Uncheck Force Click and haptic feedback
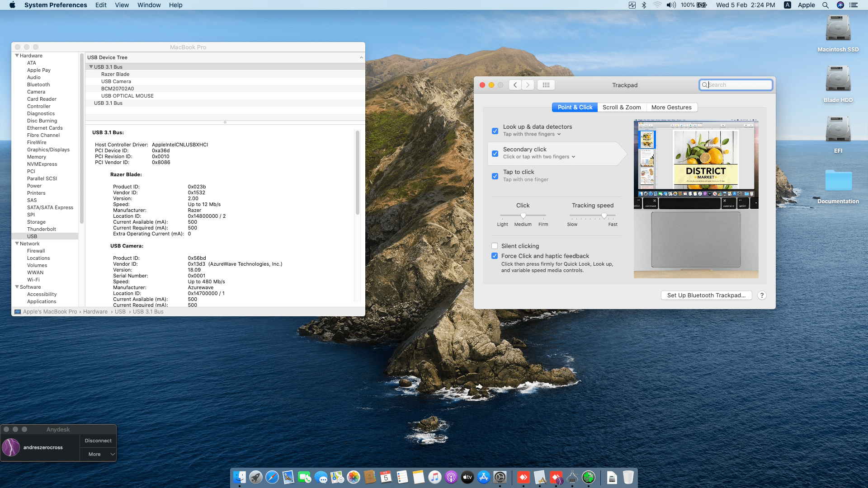 coord(495,256)
